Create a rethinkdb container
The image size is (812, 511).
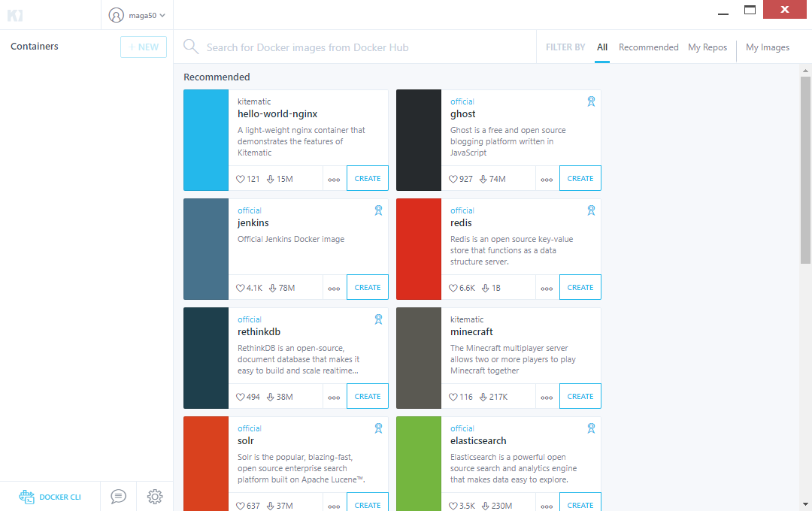point(368,396)
